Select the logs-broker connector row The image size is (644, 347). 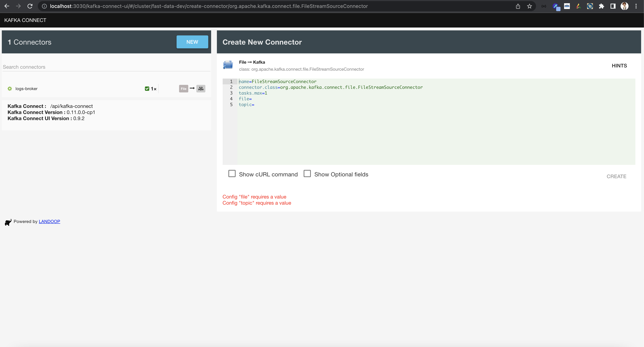click(107, 89)
